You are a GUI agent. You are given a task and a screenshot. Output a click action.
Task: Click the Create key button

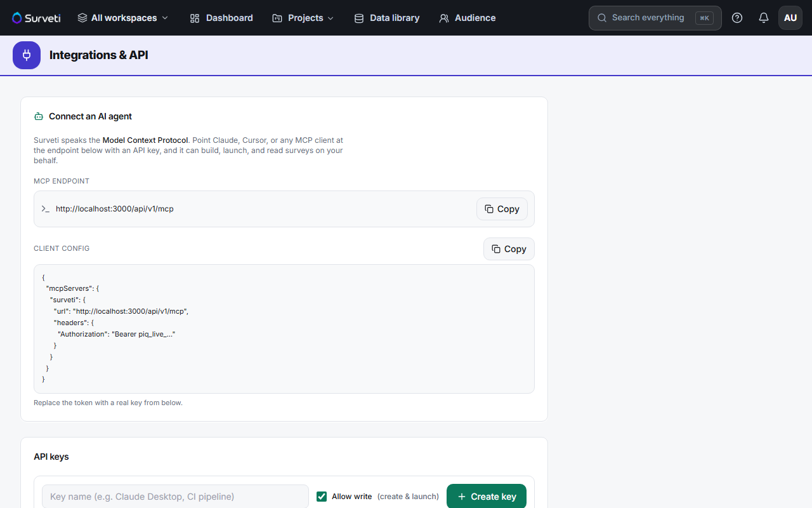(x=487, y=497)
